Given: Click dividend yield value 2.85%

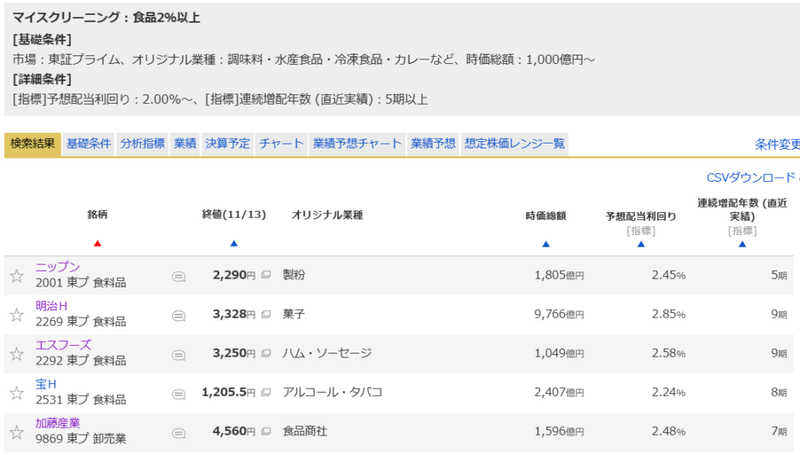Looking at the screenshot, I should click(668, 314).
